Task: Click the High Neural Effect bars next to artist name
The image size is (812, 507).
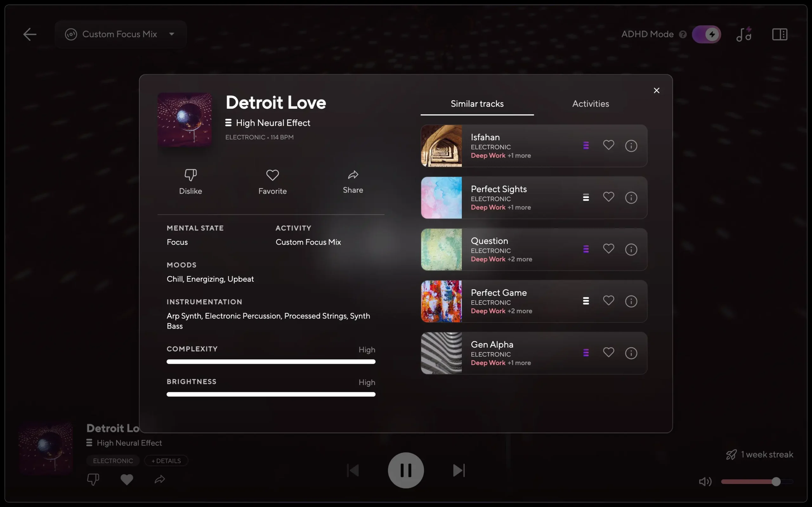Action: pos(228,123)
